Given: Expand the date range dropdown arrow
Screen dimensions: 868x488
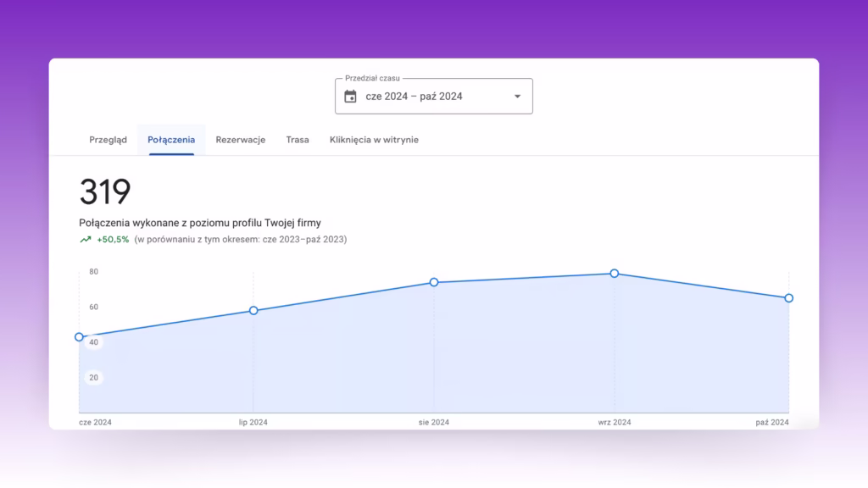Looking at the screenshot, I should click(x=518, y=97).
